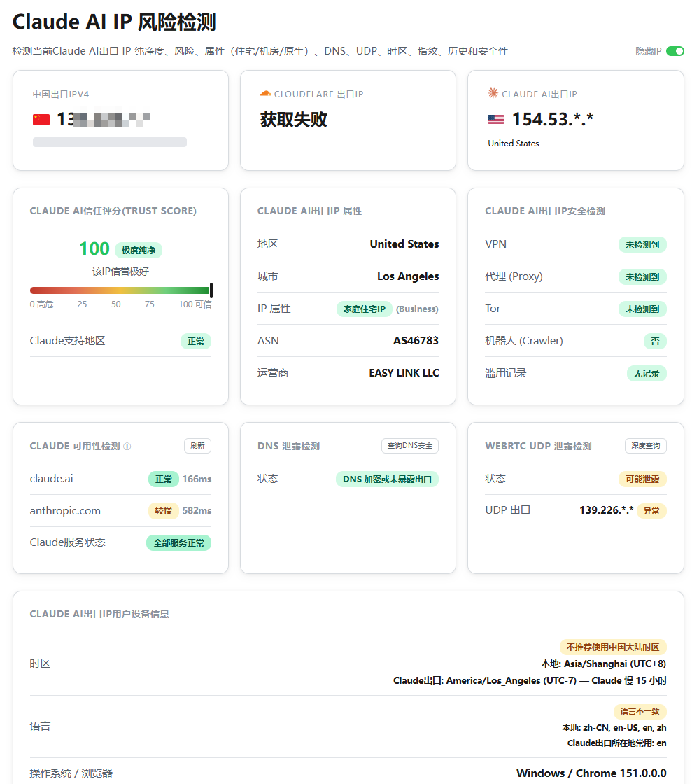This screenshot has height=784, width=699.
Task: Click the 154.53.*.* IP address
Action: tap(553, 119)
